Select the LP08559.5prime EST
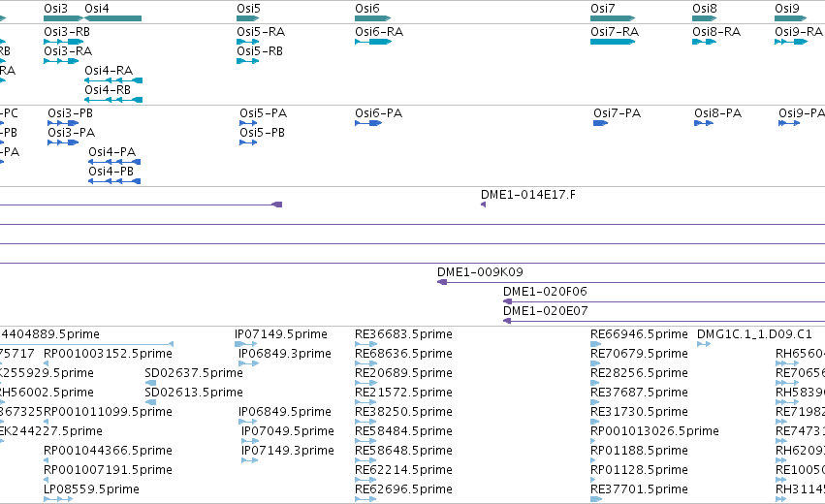Viewport: 825px width, 504px height. coord(58,499)
